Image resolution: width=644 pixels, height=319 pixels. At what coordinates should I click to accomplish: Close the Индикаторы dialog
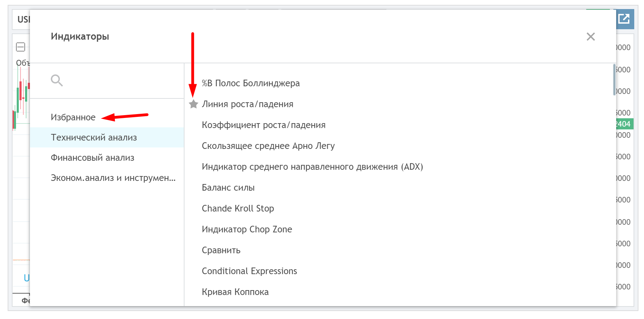point(590,37)
